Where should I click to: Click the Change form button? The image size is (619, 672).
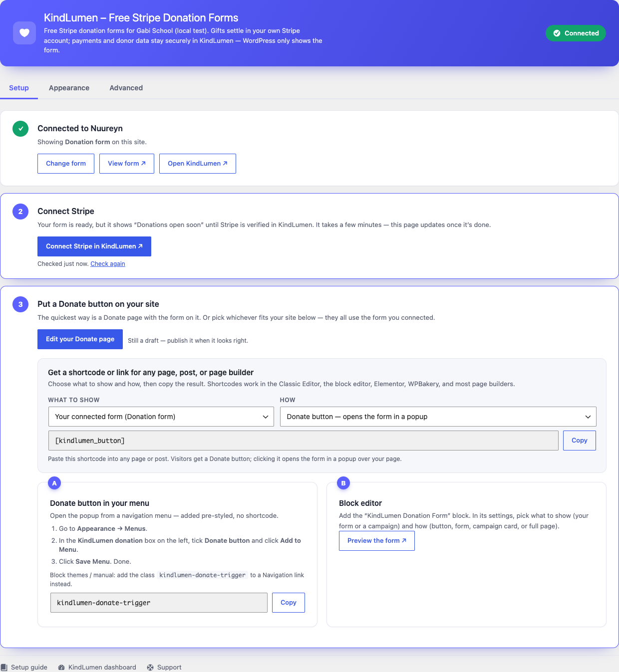pos(66,164)
